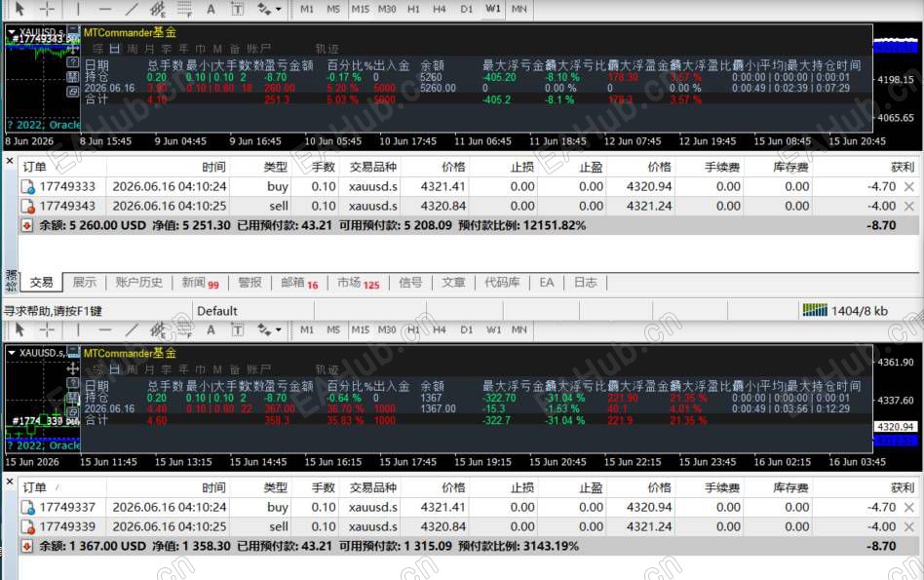Screen dimensions: 924x580
Task: Select the cursor tool in the lower terminal toolbar
Action: (19, 329)
